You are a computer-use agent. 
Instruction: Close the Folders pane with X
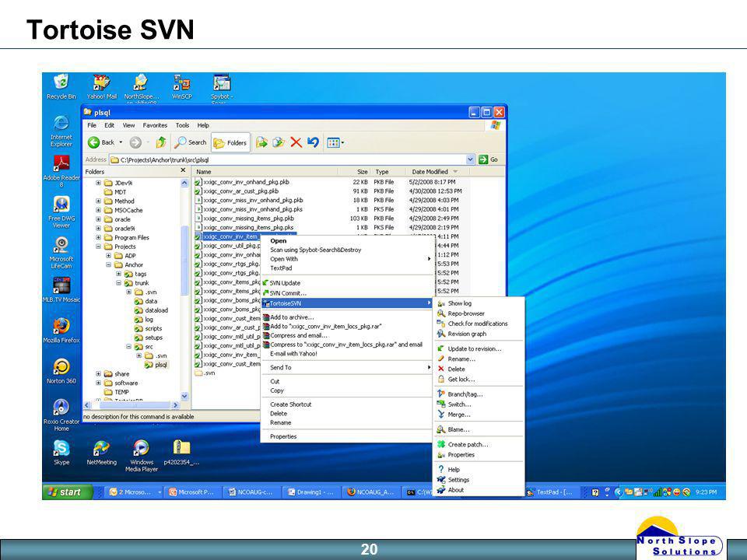(x=183, y=170)
